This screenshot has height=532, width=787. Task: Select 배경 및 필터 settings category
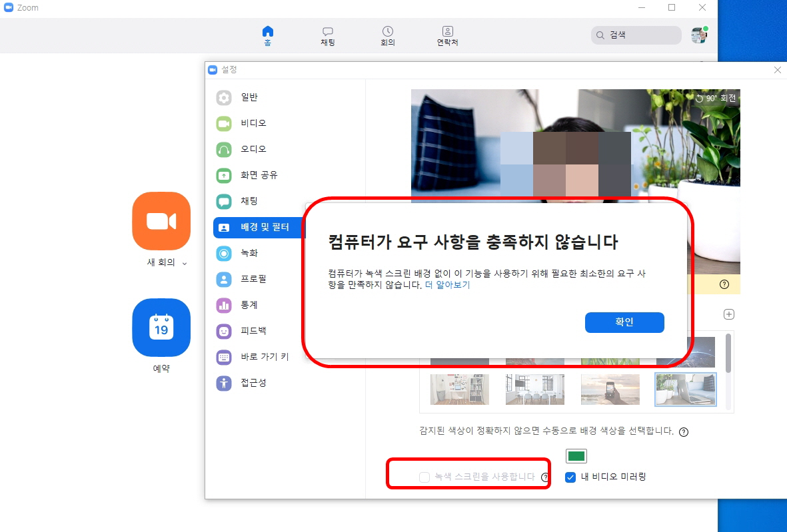click(x=259, y=228)
